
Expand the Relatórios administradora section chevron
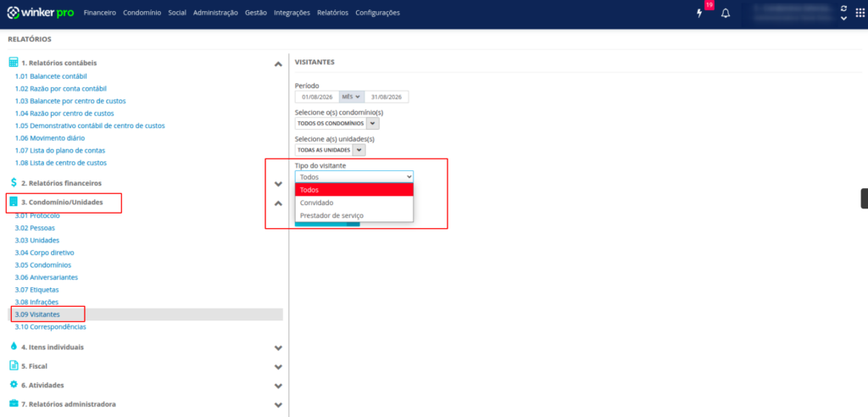278,405
